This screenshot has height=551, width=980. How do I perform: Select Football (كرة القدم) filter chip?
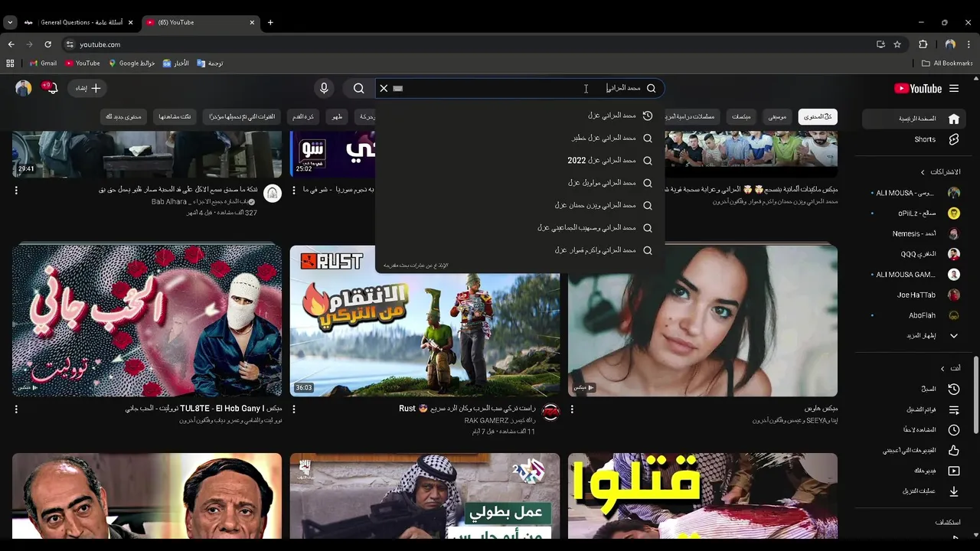(303, 116)
